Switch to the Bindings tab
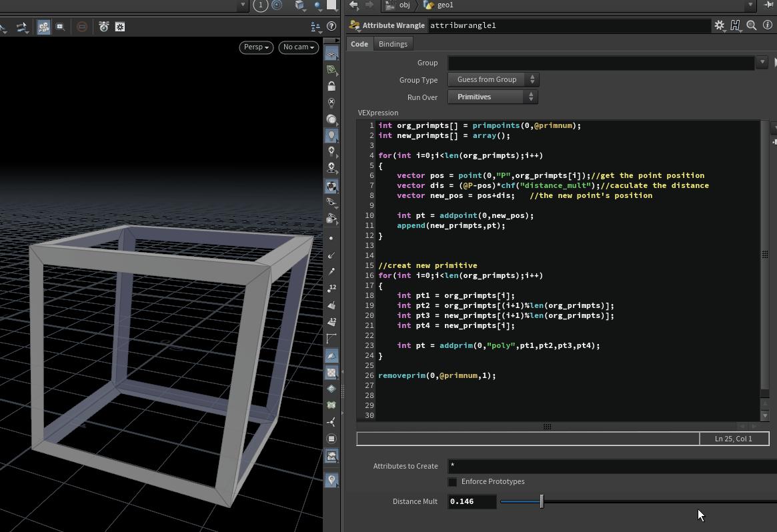 click(393, 44)
